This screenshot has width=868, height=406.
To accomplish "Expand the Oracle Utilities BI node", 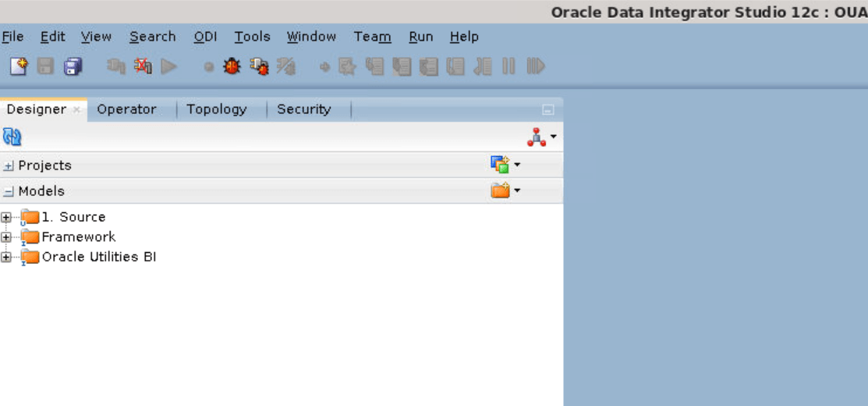I will point(6,257).
